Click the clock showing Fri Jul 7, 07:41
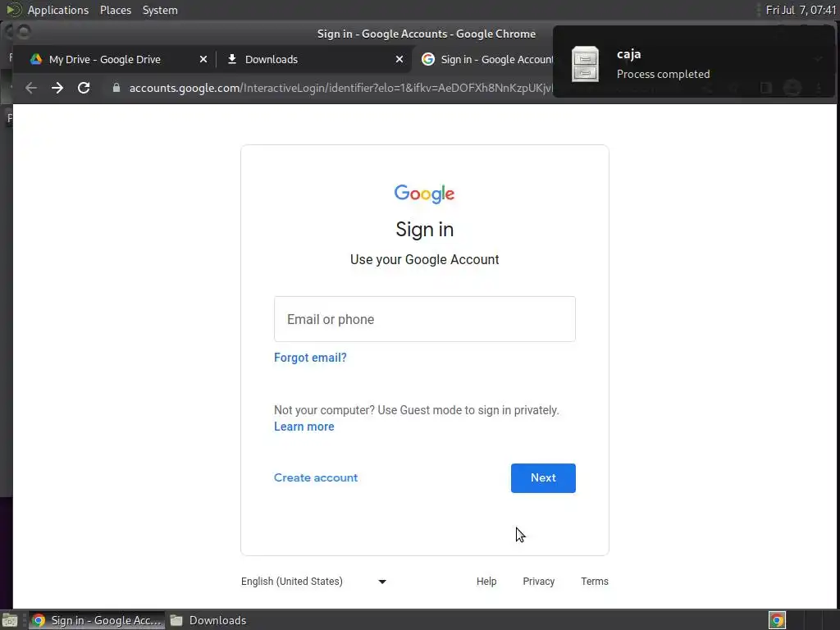The image size is (840, 630). 801,10
